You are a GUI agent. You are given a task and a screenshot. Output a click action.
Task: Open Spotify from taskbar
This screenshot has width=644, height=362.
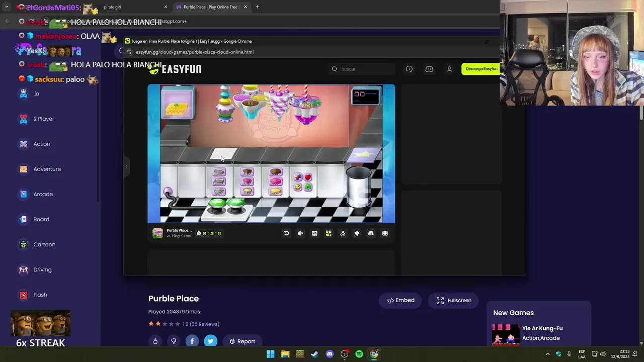359,354
